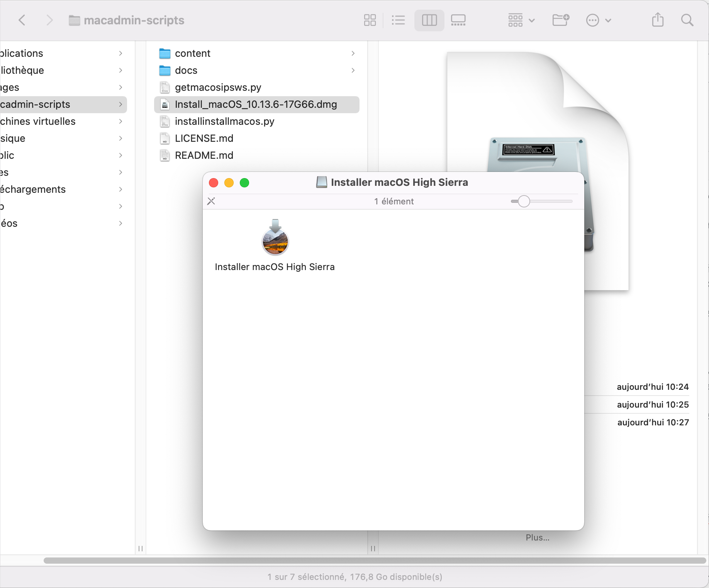709x588 pixels.
Task: Select the macadmin-scripts row in left column
Action: pos(63,104)
